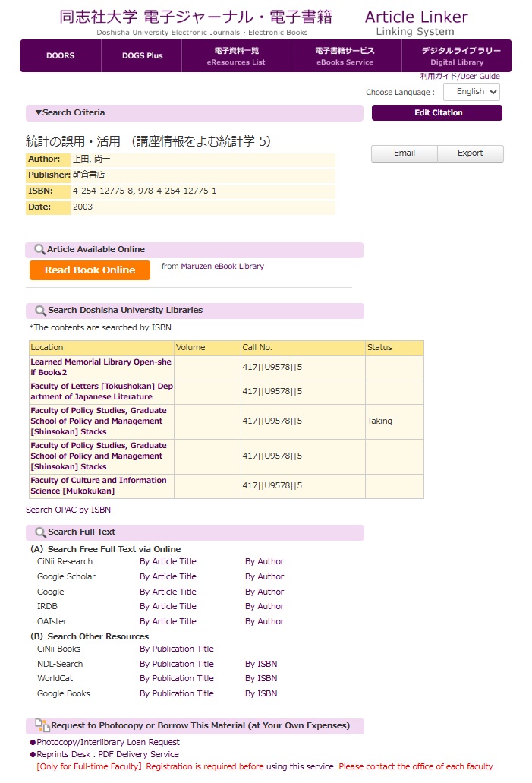Viewport: 532px width, 783px height.
Task: Open the Choose Language dropdown
Action: tap(471, 92)
